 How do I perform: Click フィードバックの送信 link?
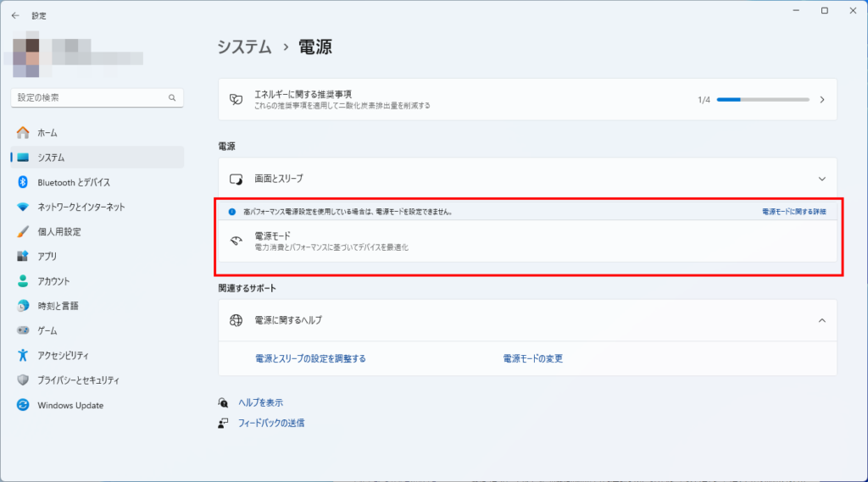tap(271, 424)
